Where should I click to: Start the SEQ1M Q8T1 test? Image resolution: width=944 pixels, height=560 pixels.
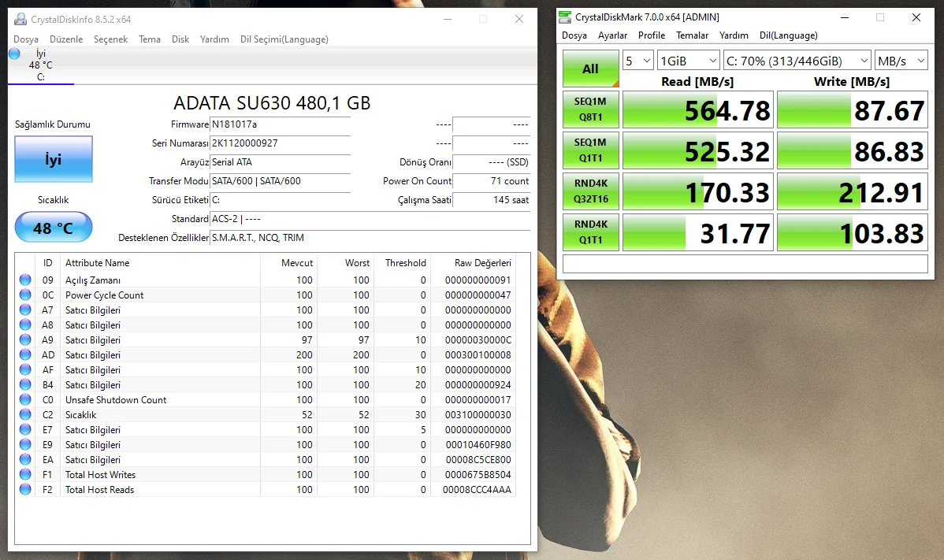tap(591, 109)
